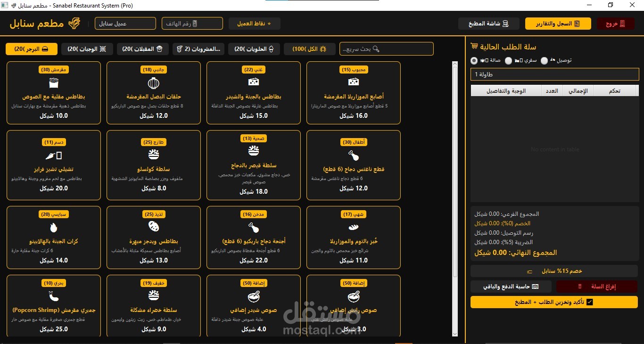Open حاسبة الدفع والباقي payment calculator
The height and width of the screenshot is (344, 644).
512,287
